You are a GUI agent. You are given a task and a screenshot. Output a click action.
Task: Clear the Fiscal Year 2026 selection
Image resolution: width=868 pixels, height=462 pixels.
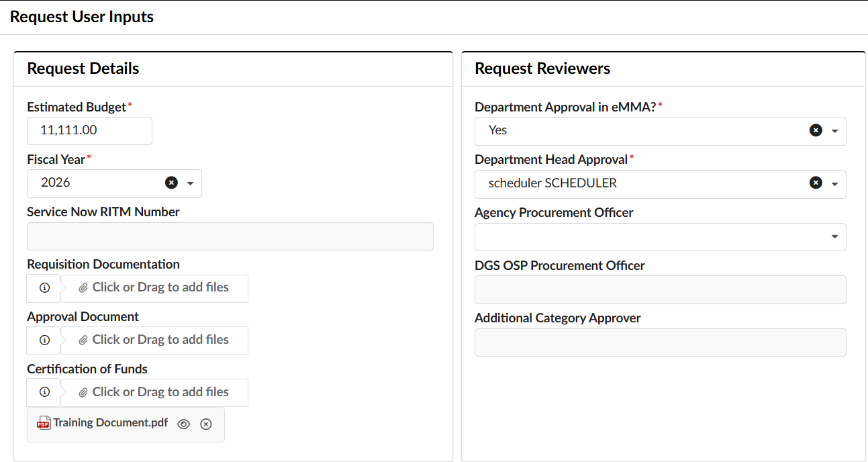click(171, 183)
